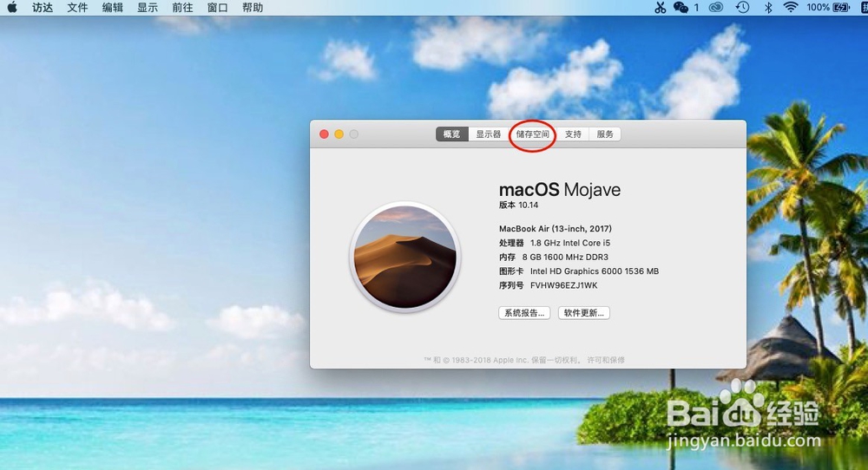Open the 帮助 menu

pyautogui.click(x=253, y=8)
